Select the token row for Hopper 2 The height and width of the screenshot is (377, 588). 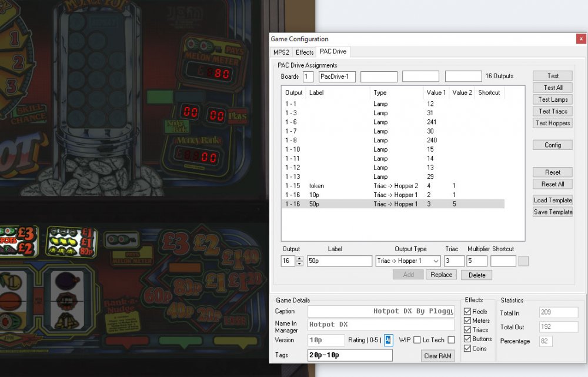tap(393, 186)
